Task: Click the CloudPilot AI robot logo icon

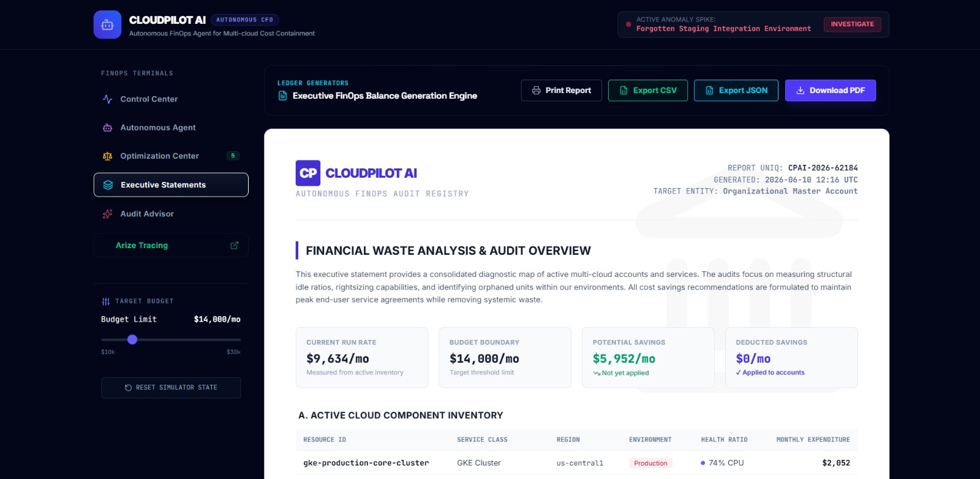Action: click(107, 25)
